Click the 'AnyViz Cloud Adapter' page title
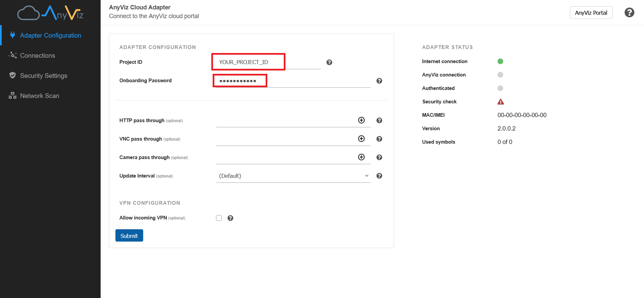The height and width of the screenshot is (298, 644). point(140,7)
